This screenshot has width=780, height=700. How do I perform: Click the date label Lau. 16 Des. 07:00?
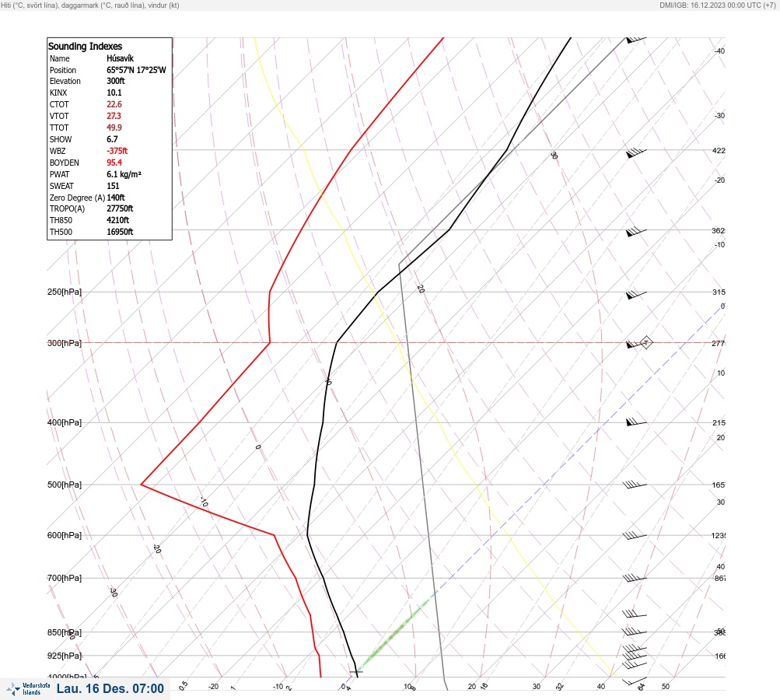click(x=110, y=688)
